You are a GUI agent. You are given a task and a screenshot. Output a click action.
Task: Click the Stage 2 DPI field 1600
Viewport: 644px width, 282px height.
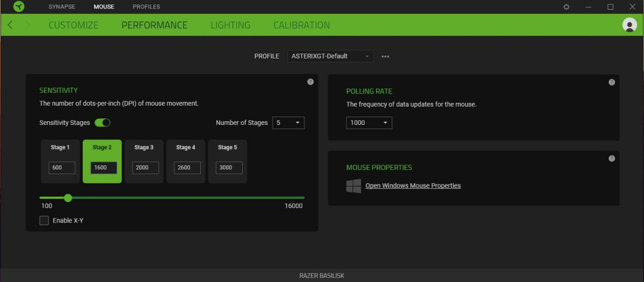point(104,167)
